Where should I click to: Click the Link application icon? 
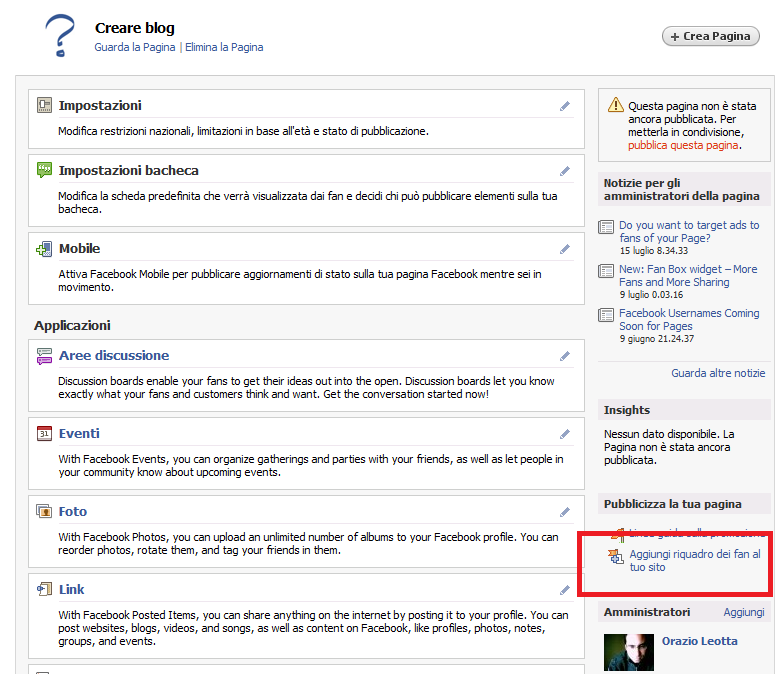tap(44, 590)
